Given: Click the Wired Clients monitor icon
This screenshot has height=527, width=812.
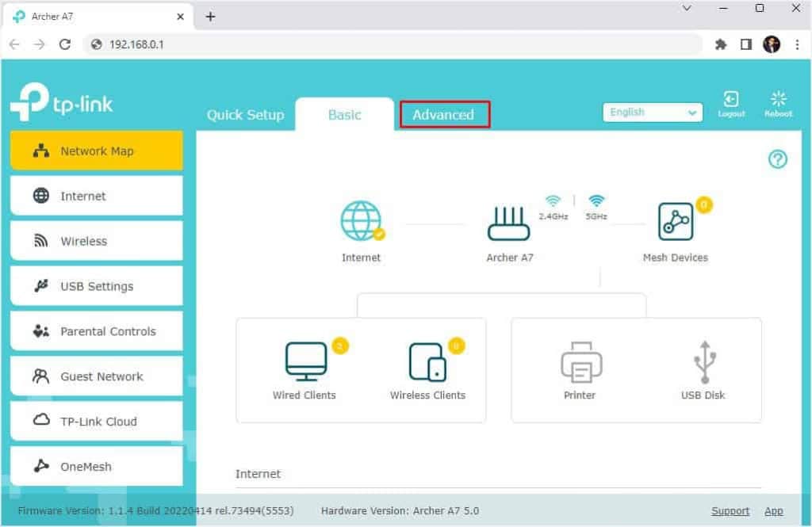Looking at the screenshot, I should [304, 362].
